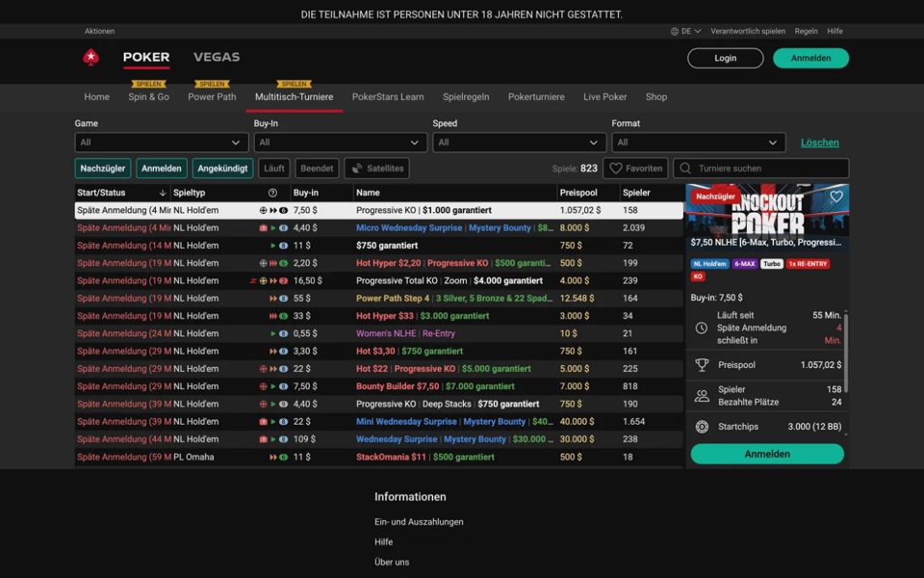Click the KO target icon in Bounty Builder $7,50 row

click(x=264, y=386)
